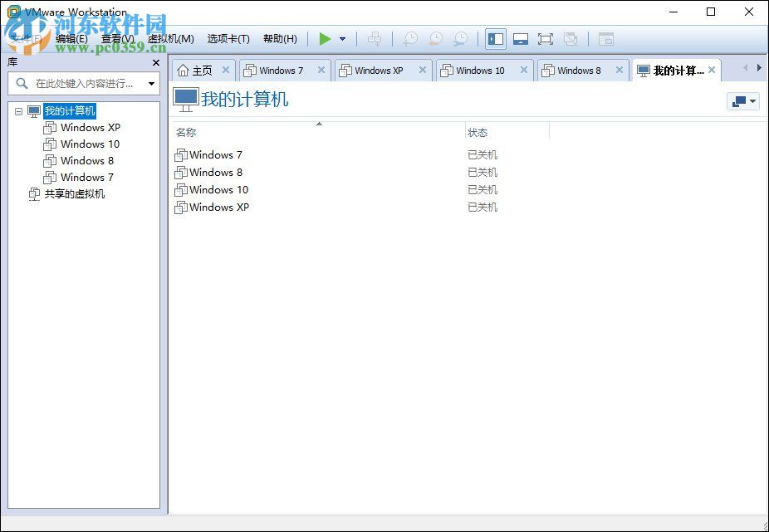Open the 选项卡(T) menu

pos(228,38)
